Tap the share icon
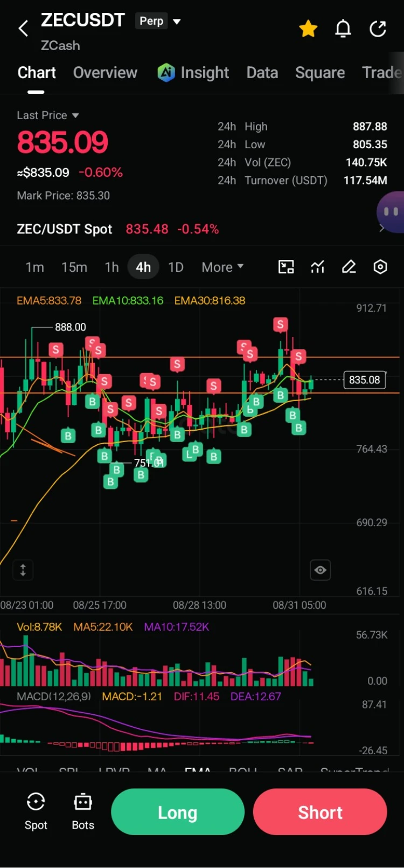This screenshot has height=868, width=404. (x=378, y=29)
